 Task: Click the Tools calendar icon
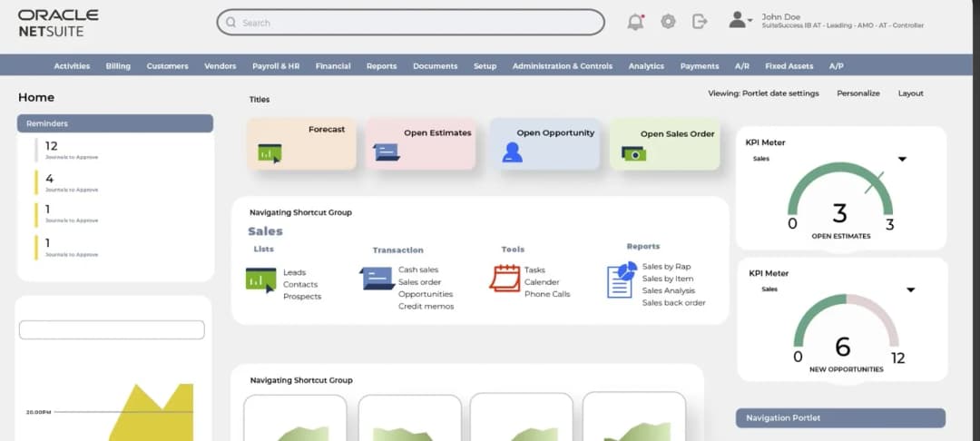pyautogui.click(x=505, y=278)
